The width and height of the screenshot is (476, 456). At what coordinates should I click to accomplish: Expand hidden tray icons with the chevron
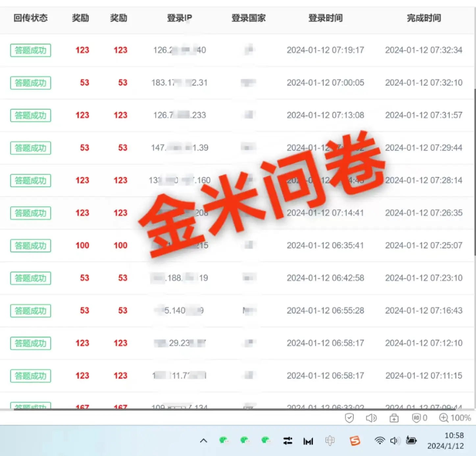204,441
